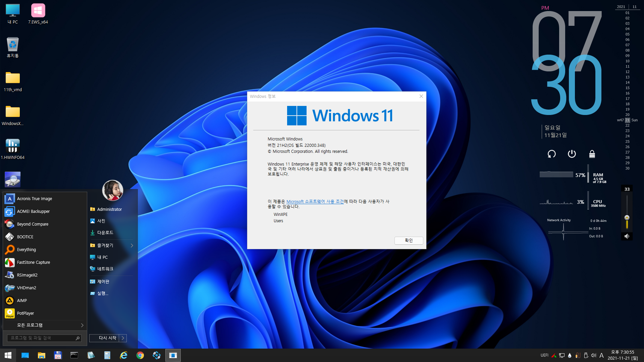Expand power options arrow beside 다시 시작
This screenshot has width=644, height=362.
[x=123, y=338]
